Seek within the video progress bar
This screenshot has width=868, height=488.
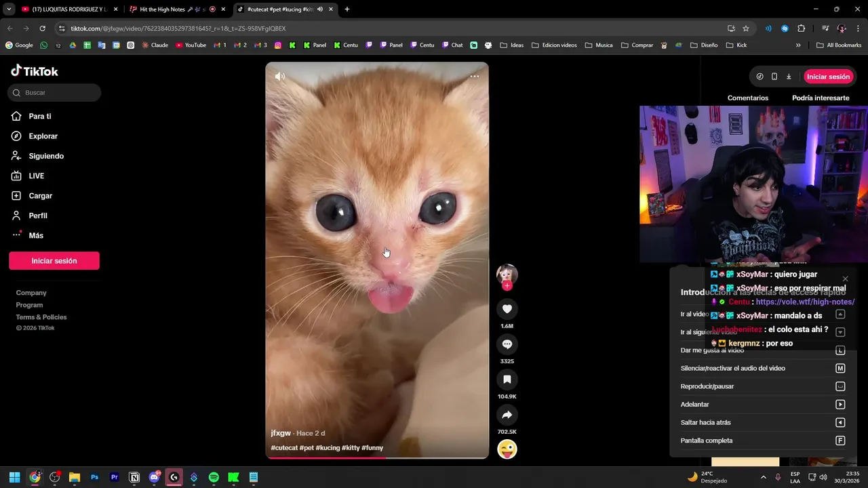tap(377, 457)
